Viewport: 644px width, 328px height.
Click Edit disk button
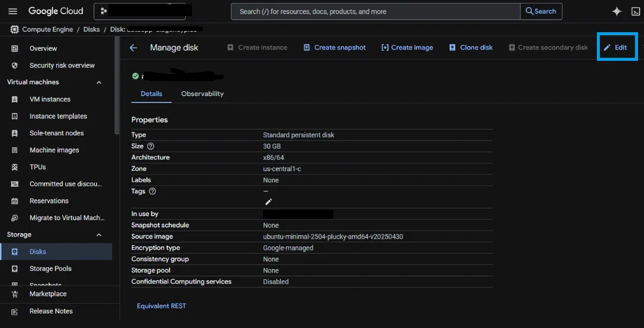click(615, 48)
